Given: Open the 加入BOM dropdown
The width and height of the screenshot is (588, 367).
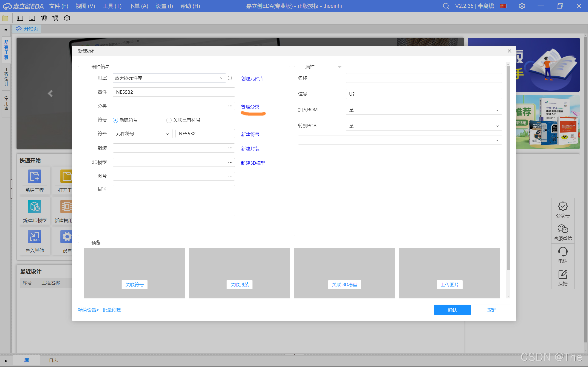Looking at the screenshot, I should click(424, 110).
